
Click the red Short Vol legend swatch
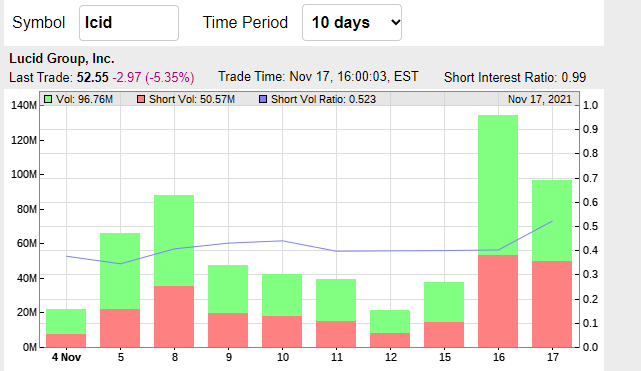click(x=141, y=99)
